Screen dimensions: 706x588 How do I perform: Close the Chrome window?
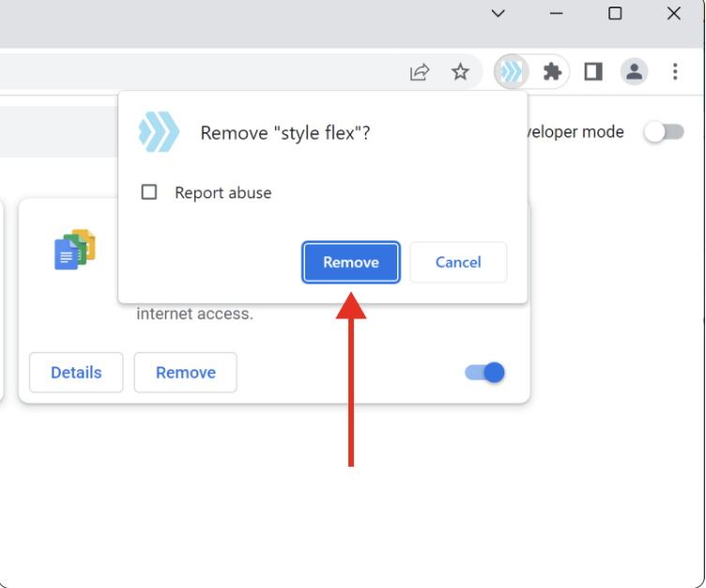pos(673,13)
